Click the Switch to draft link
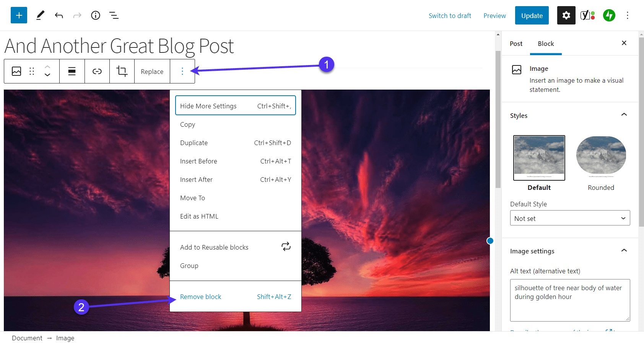The image size is (644, 343). 450,16
